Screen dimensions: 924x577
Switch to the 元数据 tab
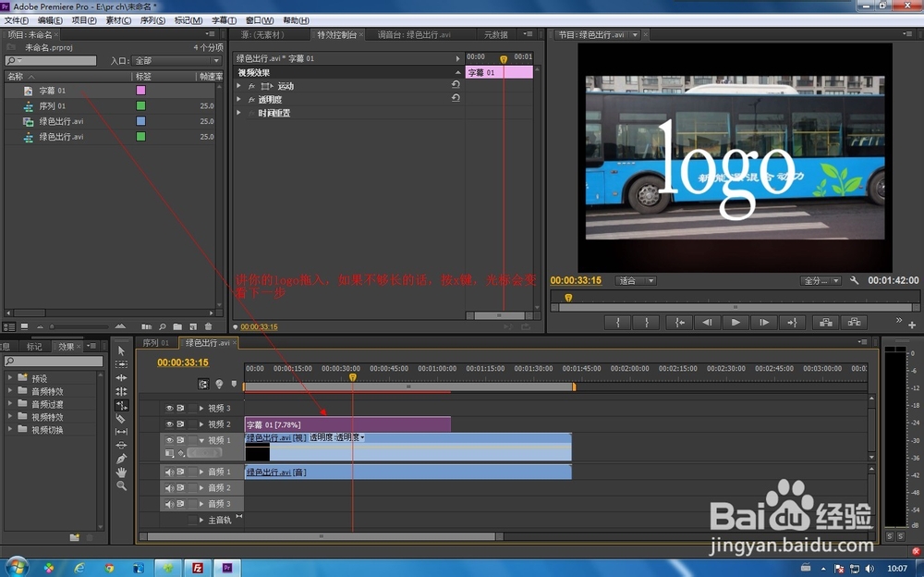(x=496, y=35)
